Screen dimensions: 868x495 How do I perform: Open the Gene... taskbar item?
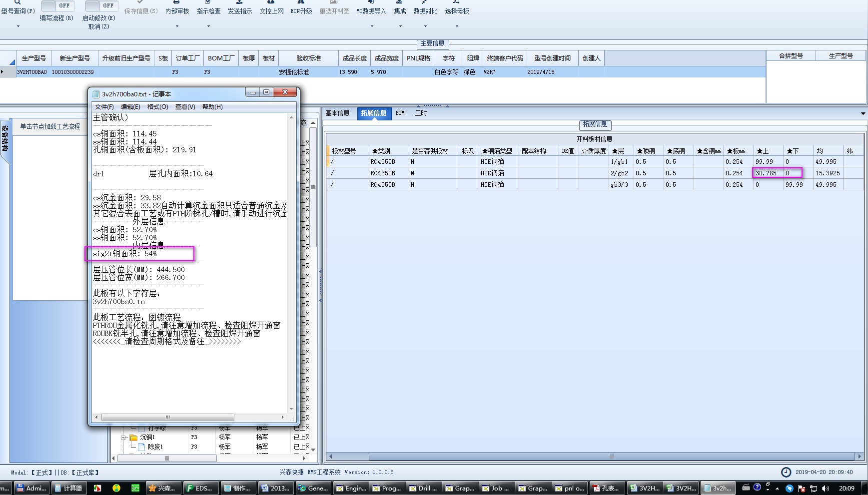(313, 488)
